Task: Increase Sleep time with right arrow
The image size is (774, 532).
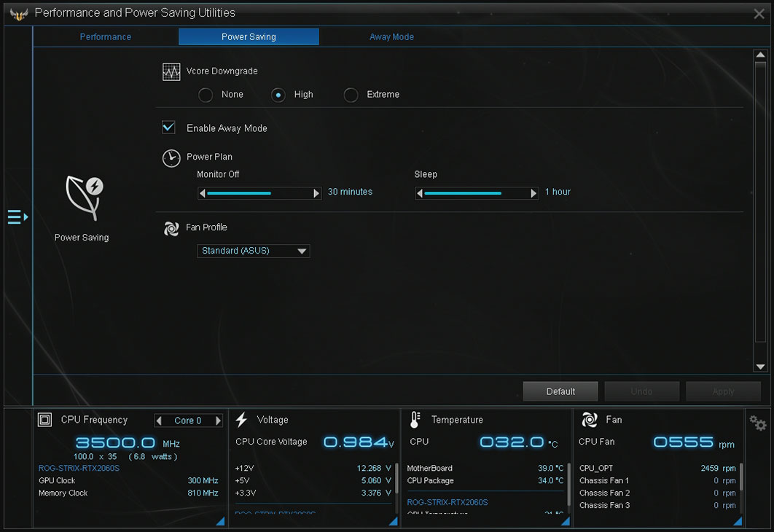Action: tap(533, 193)
